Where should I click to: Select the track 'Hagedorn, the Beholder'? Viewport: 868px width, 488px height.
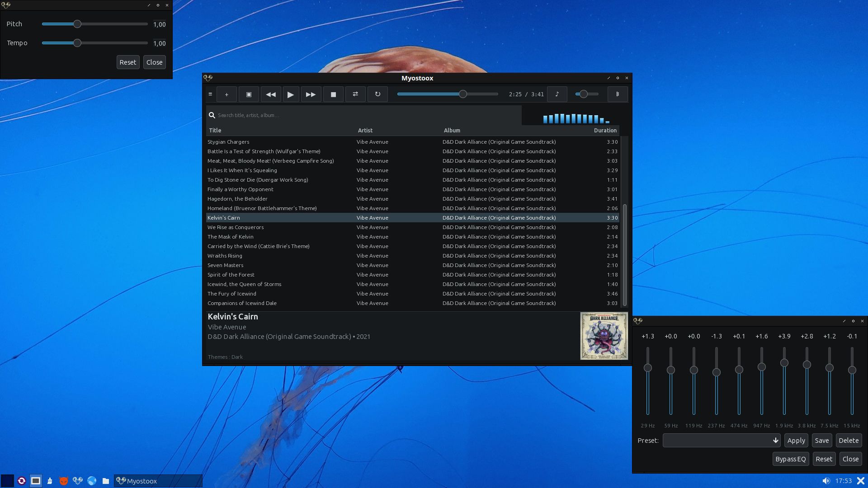[x=412, y=199]
